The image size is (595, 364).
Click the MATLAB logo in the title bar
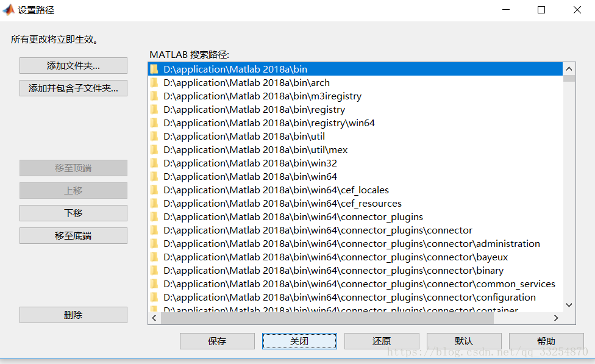pos(9,10)
